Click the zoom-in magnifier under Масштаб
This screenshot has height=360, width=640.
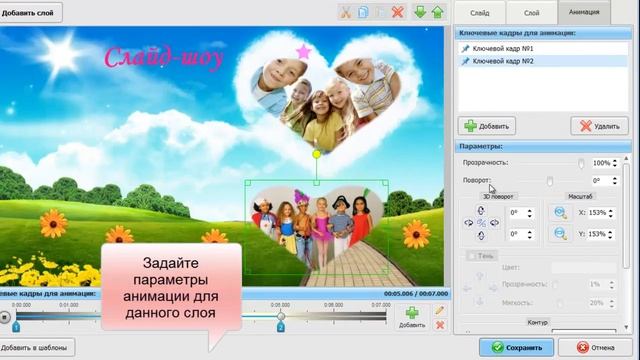pyautogui.click(x=560, y=212)
